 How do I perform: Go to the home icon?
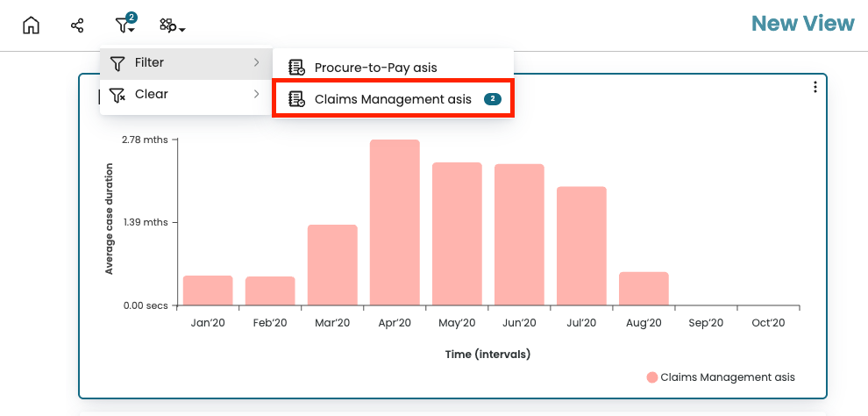pyautogui.click(x=31, y=25)
